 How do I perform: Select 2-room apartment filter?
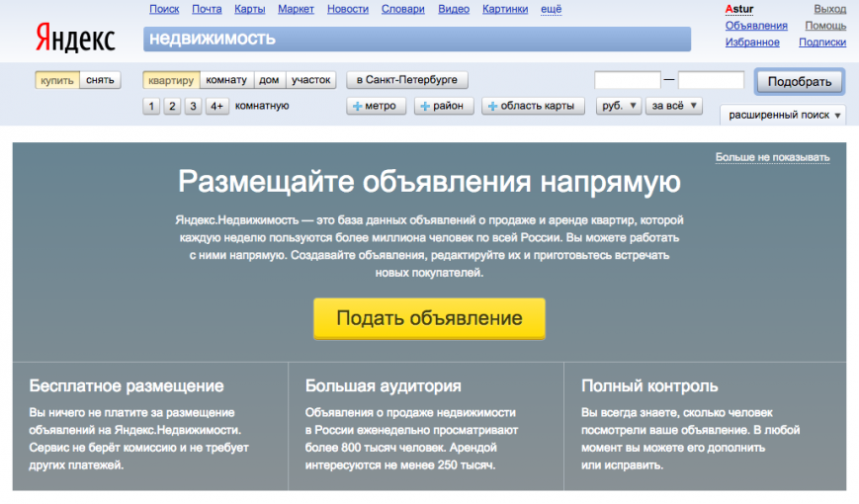tap(172, 106)
